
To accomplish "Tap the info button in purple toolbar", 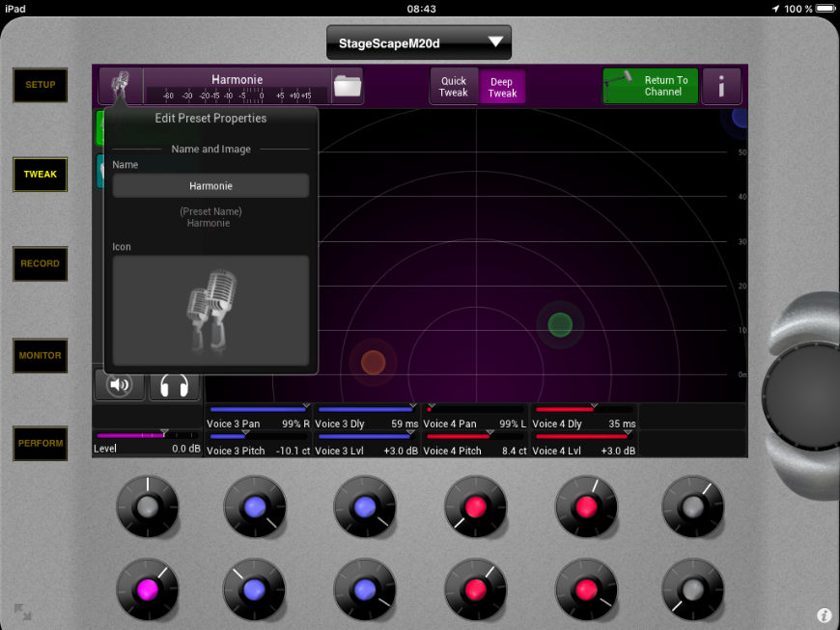I will point(721,87).
